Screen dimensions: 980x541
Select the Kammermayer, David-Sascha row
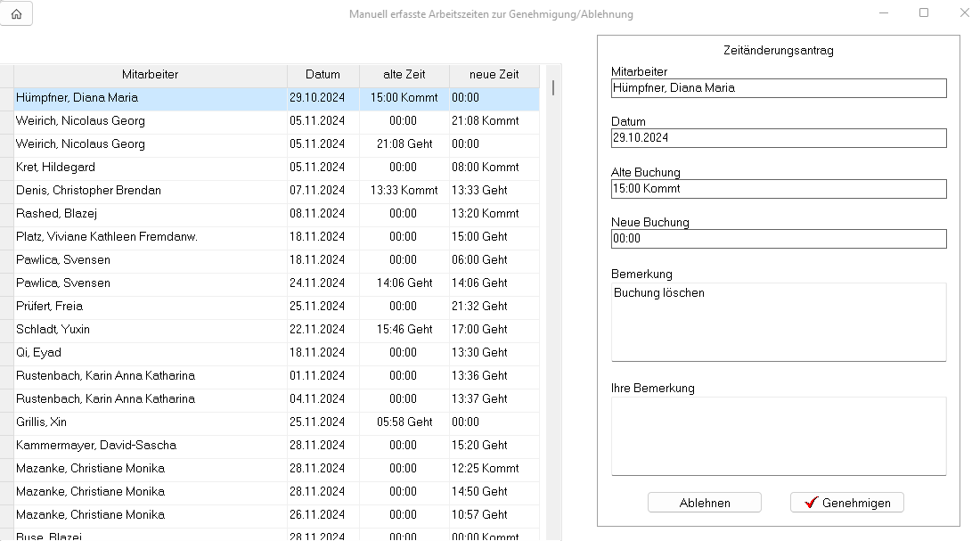(95, 446)
